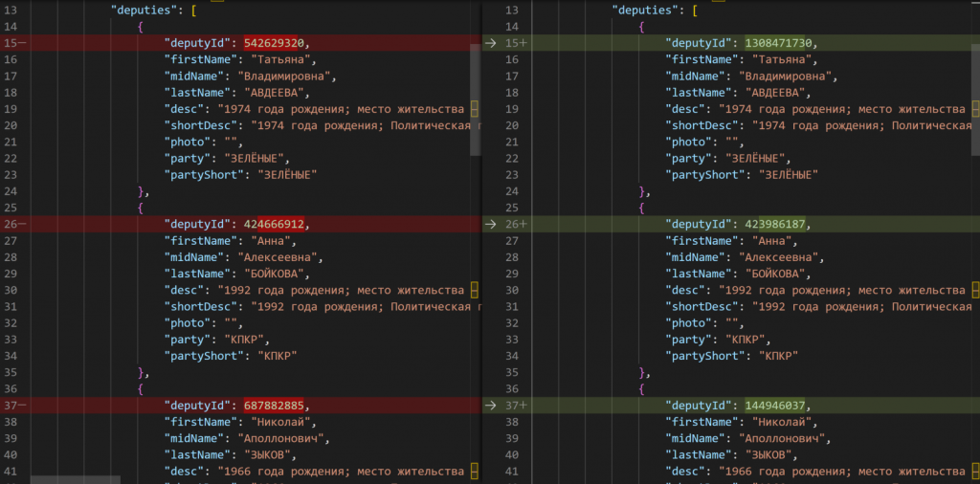
Task: Click midName "Аполлонович" in left pane
Action: [x=280, y=438]
